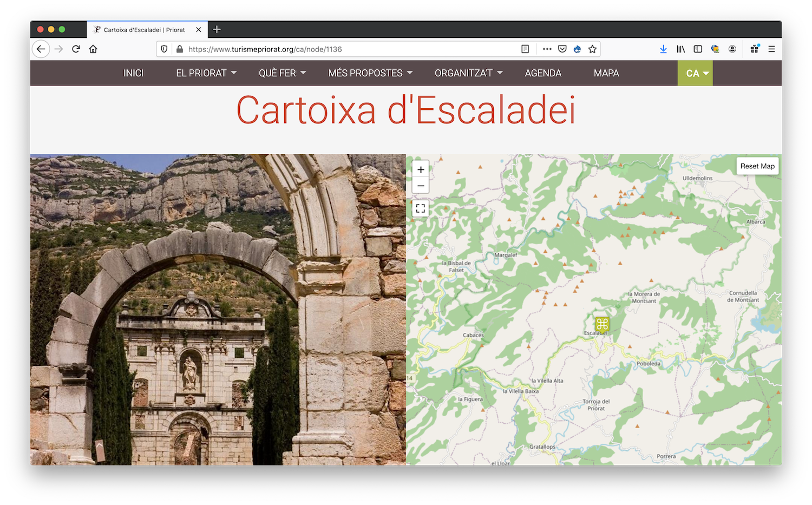812x505 pixels.
Task: Reload the page with the refresh icon
Action: (76, 49)
